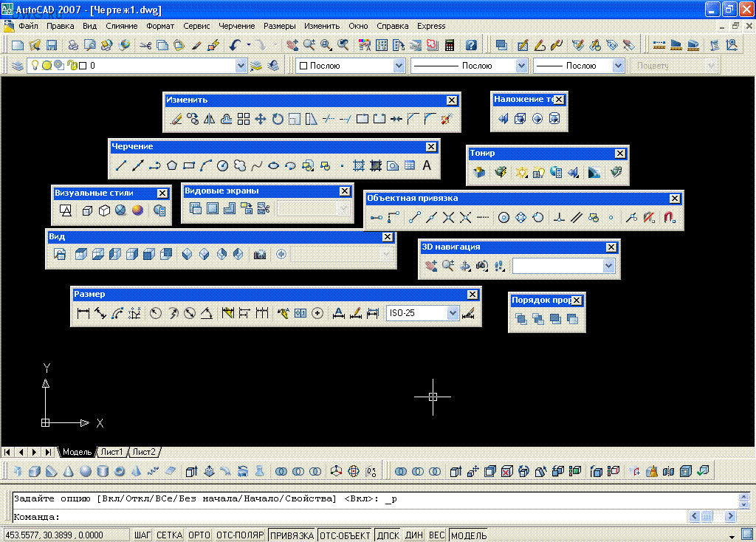Viewport: 756px width, 542px height.
Task: Select Endpoint snap in Объектная привязка toolbar
Action: (415, 218)
